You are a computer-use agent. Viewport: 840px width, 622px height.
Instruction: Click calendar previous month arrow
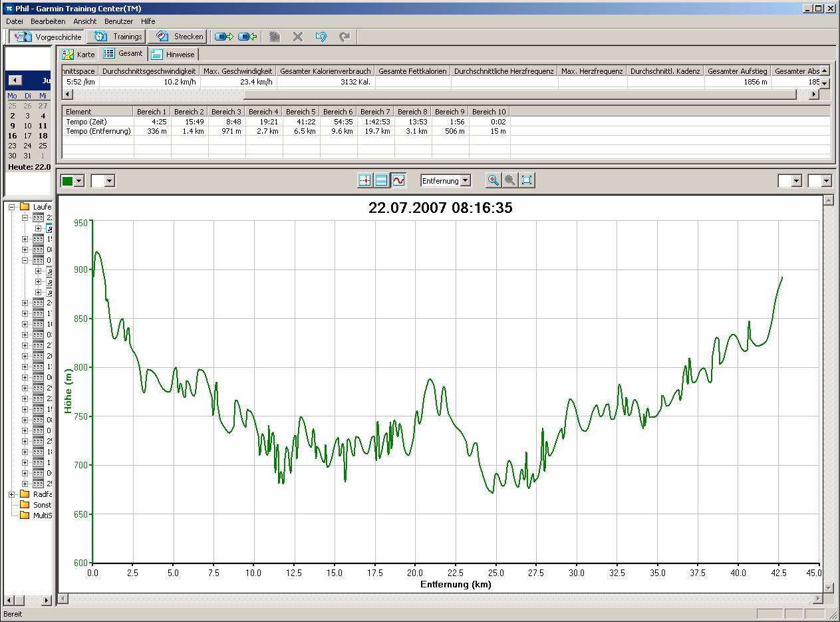click(15, 80)
